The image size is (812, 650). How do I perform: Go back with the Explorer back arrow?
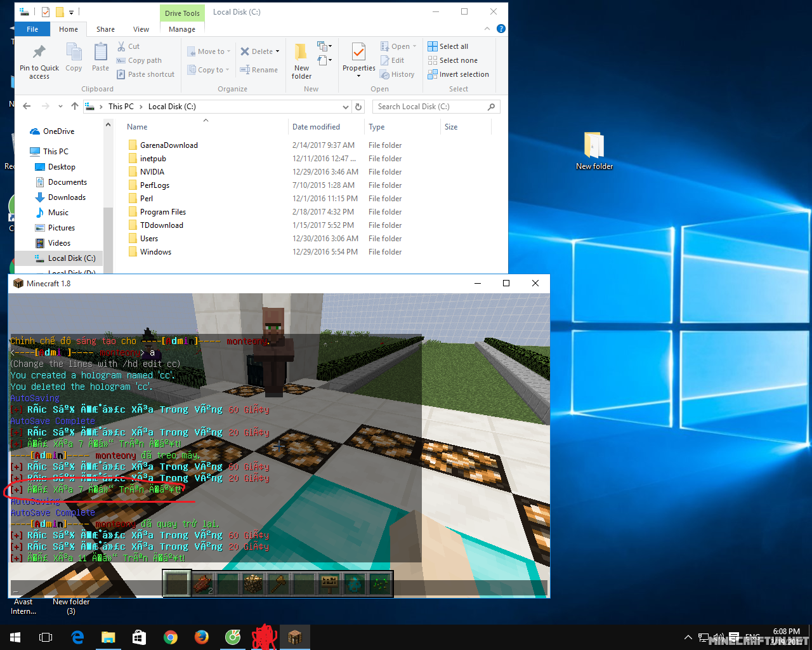tap(27, 107)
